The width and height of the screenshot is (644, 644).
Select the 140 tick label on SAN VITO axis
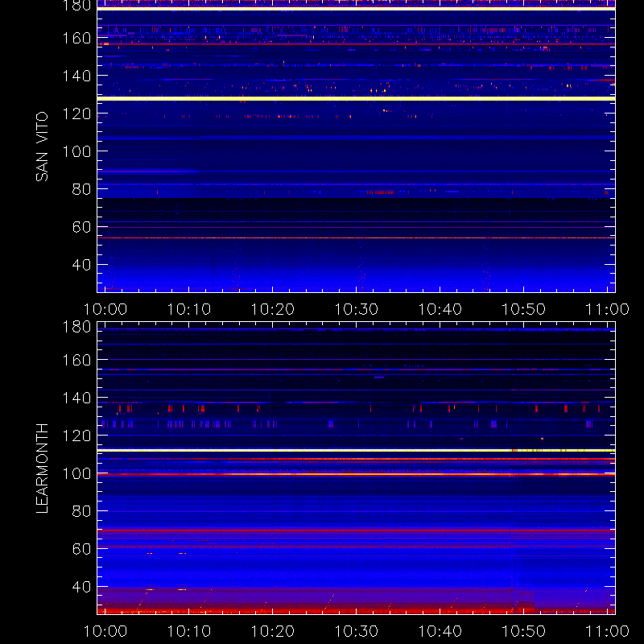pos(76,76)
